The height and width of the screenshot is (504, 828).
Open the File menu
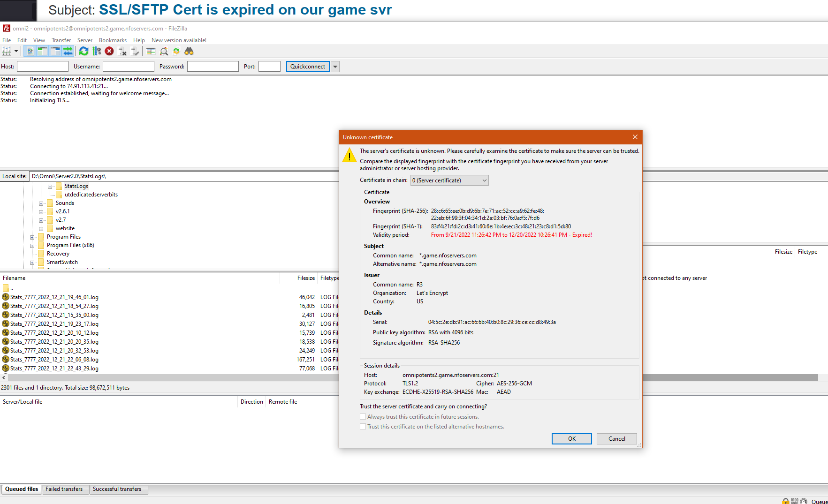tap(7, 40)
